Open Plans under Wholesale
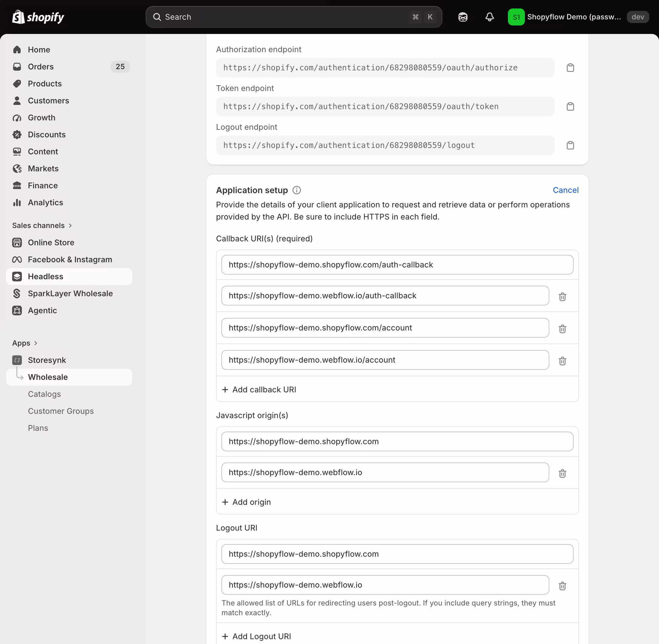The height and width of the screenshot is (644, 659). pyautogui.click(x=38, y=428)
